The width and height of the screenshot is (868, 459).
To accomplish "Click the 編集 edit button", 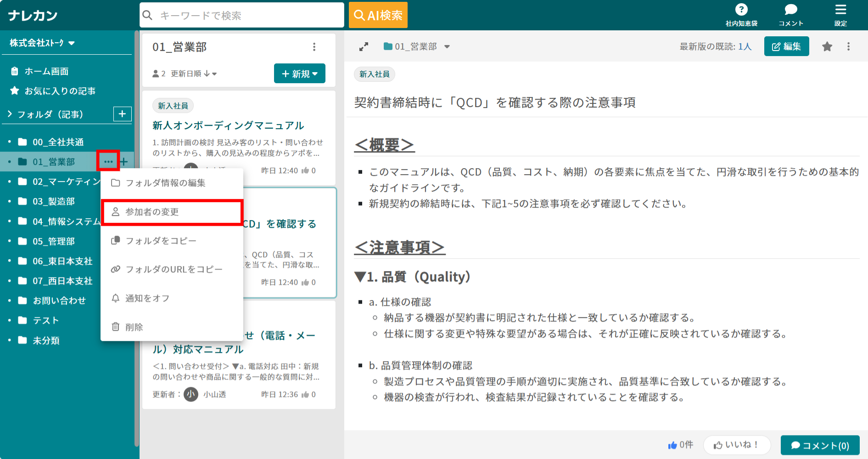I will click(x=786, y=46).
